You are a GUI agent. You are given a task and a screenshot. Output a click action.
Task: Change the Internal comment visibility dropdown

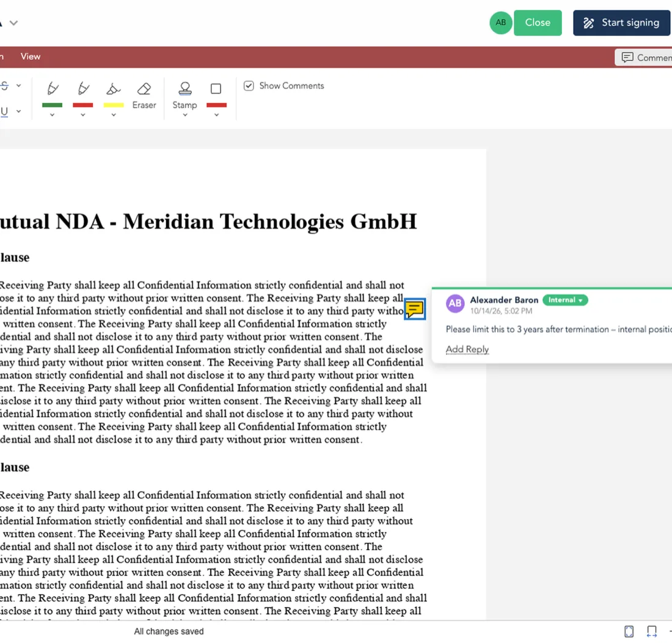565,300
